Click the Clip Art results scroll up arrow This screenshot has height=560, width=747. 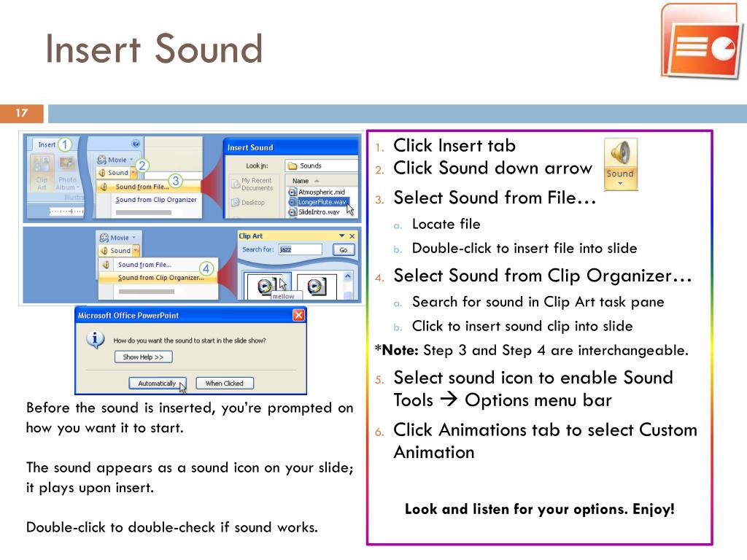(348, 276)
